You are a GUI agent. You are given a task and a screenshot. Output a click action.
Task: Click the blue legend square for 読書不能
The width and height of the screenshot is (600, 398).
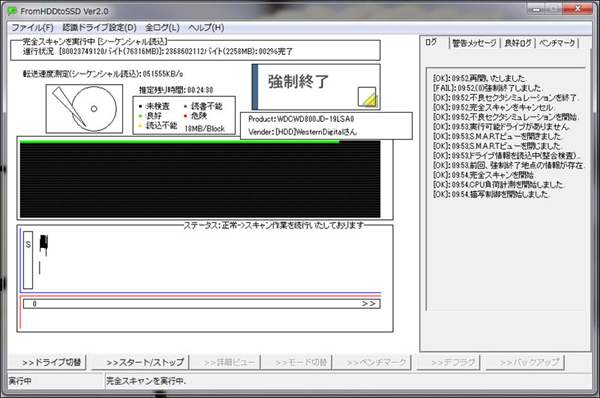(186, 106)
